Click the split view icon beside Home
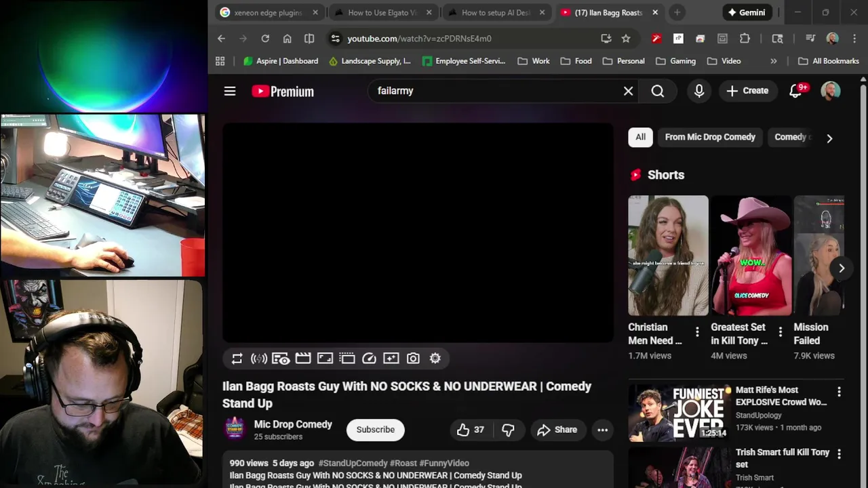The height and width of the screenshot is (488, 868). [x=309, y=39]
